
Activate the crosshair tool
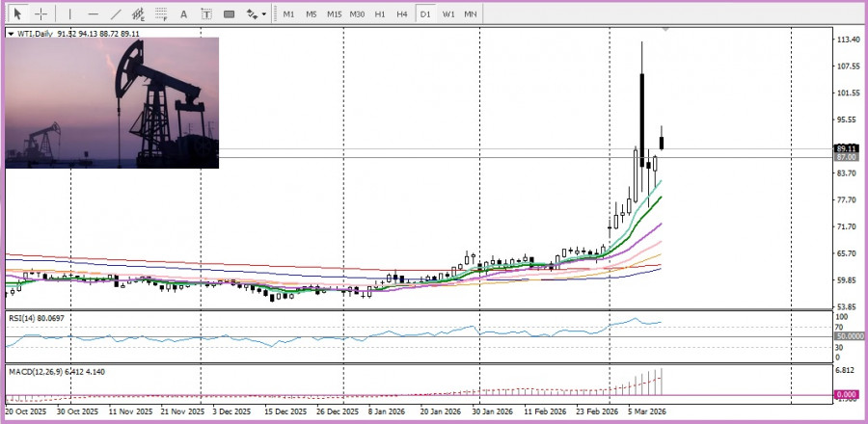pyautogui.click(x=41, y=14)
